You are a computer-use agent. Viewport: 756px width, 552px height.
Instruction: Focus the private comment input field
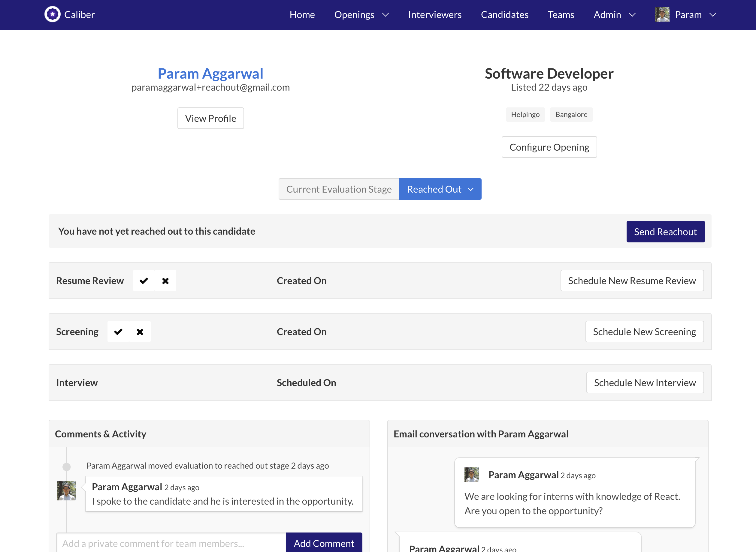pos(171,543)
